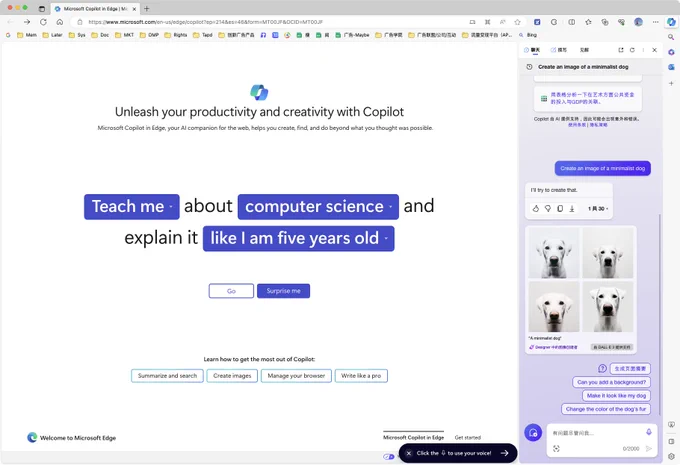The height and width of the screenshot is (465, 680).
Task: Switch to the Compose tab in the Copilot pane
Action: [559, 50]
